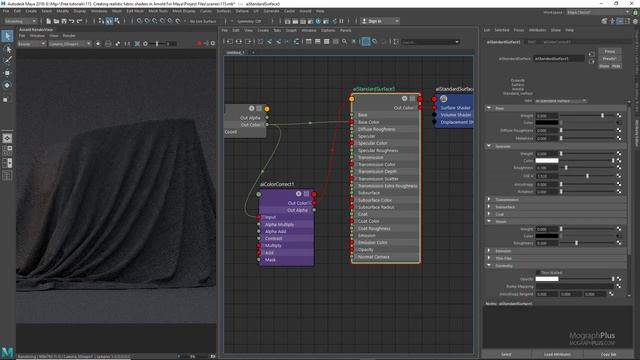This screenshot has width=640, height=360.
Task: Open the File menu in main menu bar
Action: coord(6,11)
